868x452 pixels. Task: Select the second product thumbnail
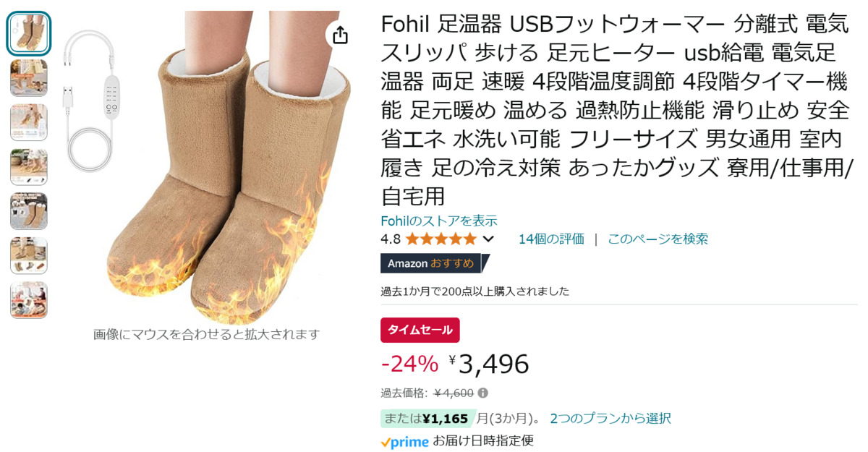29,78
